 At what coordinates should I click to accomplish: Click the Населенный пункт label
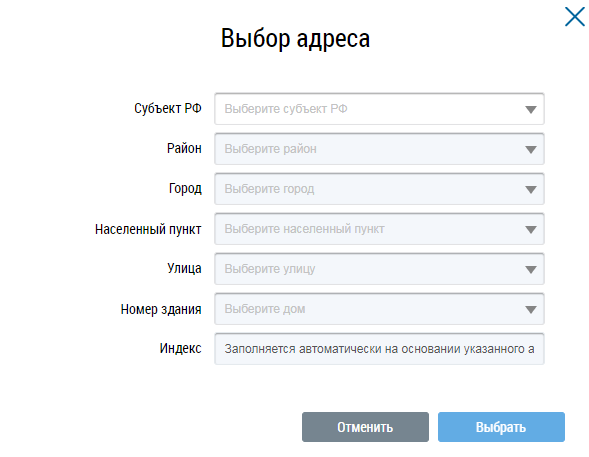[x=148, y=229]
